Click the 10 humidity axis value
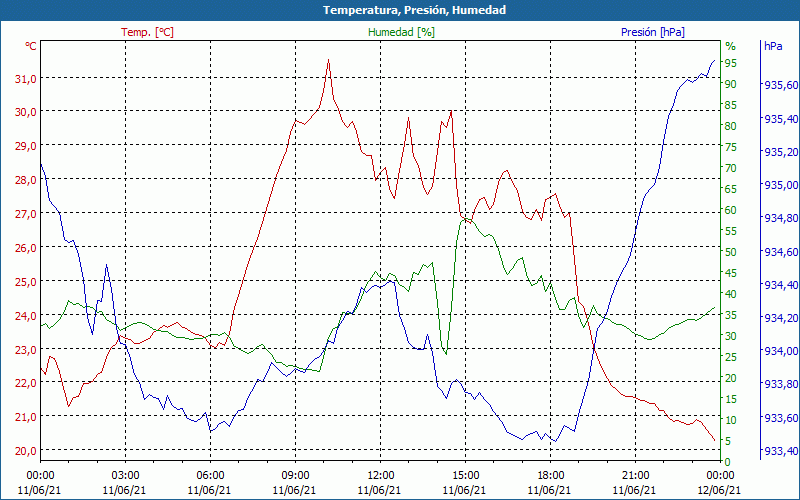This screenshot has width=800, height=500. point(731,420)
